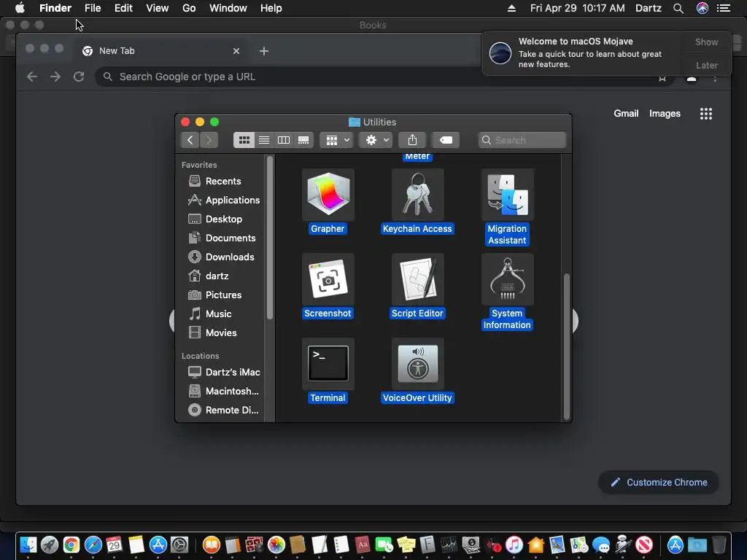This screenshot has width=747, height=560.
Task: Open the Edit menu
Action: (x=123, y=8)
